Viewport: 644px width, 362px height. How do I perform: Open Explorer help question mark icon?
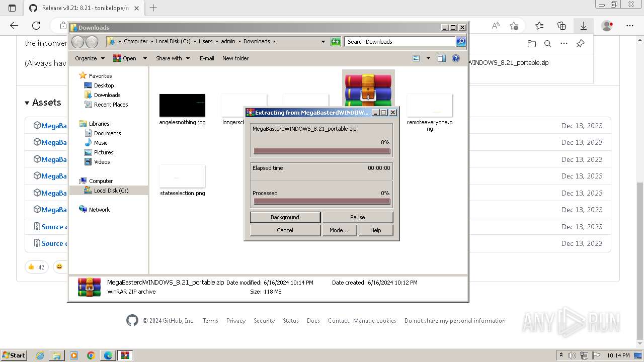tap(456, 58)
